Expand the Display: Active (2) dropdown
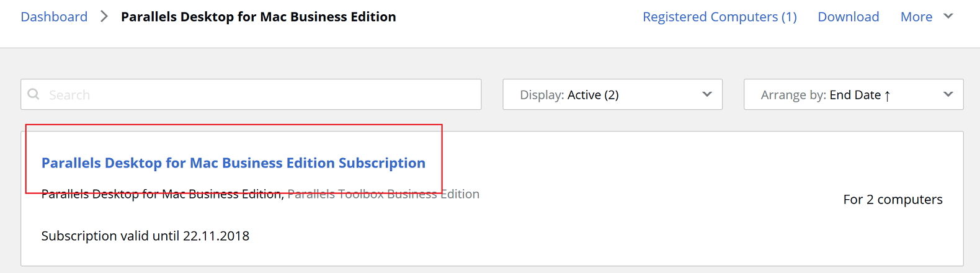 coord(612,95)
